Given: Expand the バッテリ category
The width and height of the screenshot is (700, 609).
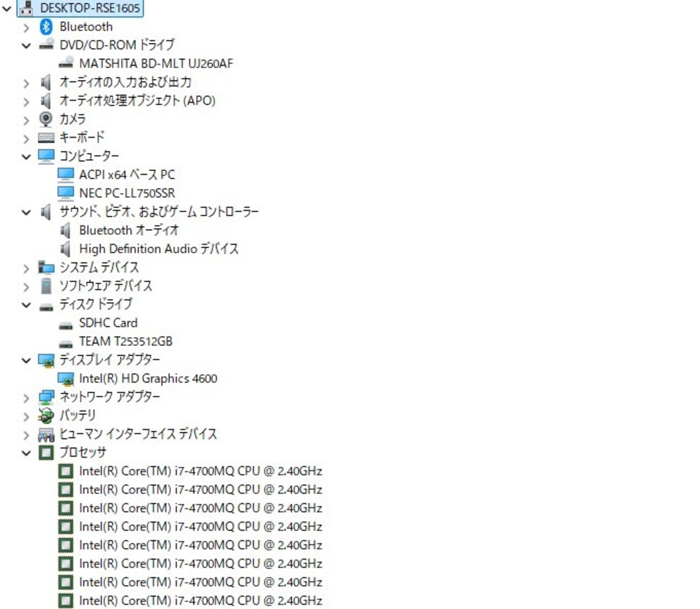Looking at the screenshot, I should [26, 417].
